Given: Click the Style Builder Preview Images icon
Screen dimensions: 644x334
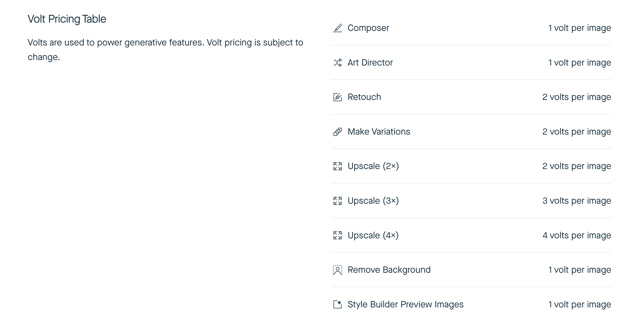Looking at the screenshot, I should pos(338,304).
